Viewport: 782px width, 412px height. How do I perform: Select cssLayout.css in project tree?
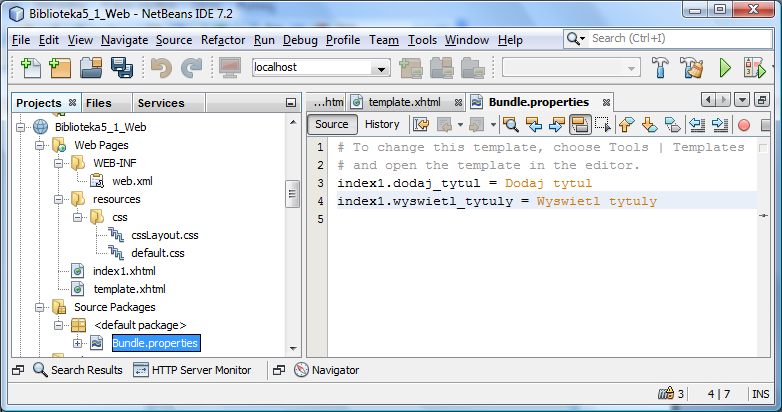pos(165,235)
